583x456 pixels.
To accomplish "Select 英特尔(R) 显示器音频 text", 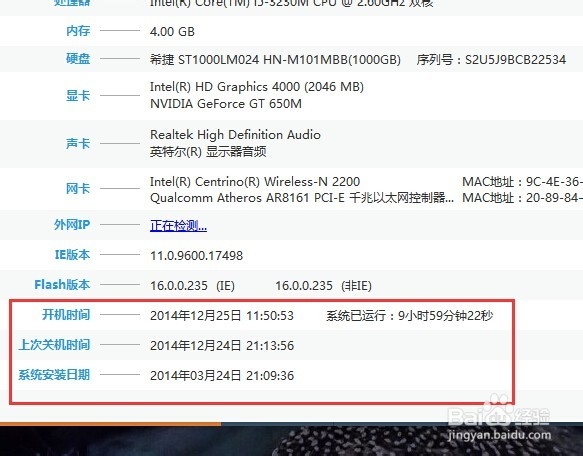I will pyautogui.click(x=208, y=151).
